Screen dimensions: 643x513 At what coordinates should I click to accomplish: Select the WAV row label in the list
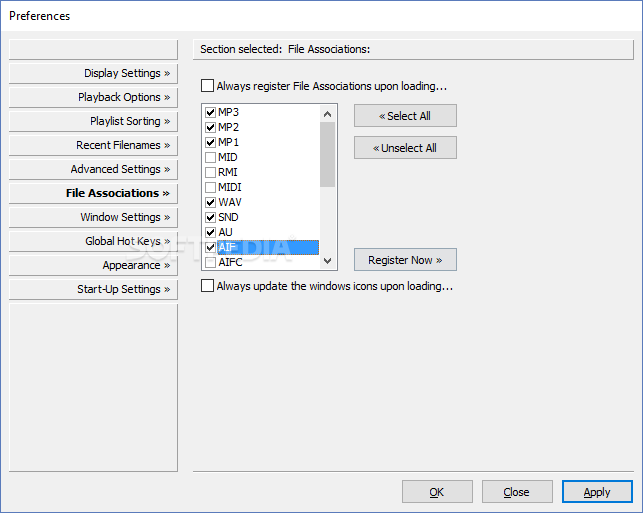point(230,202)
